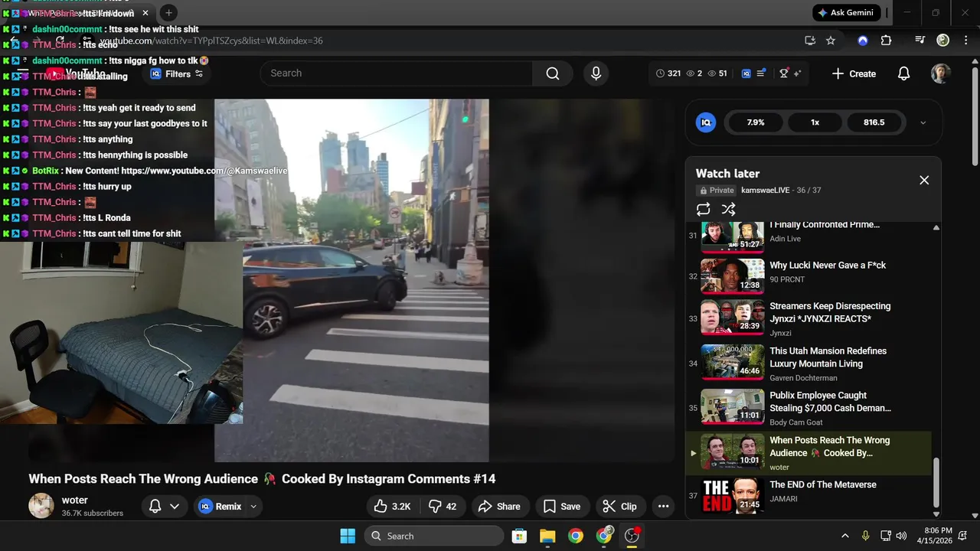Open woter channel avatar
This screenshot has height=551, width=980.
point(41,506)
